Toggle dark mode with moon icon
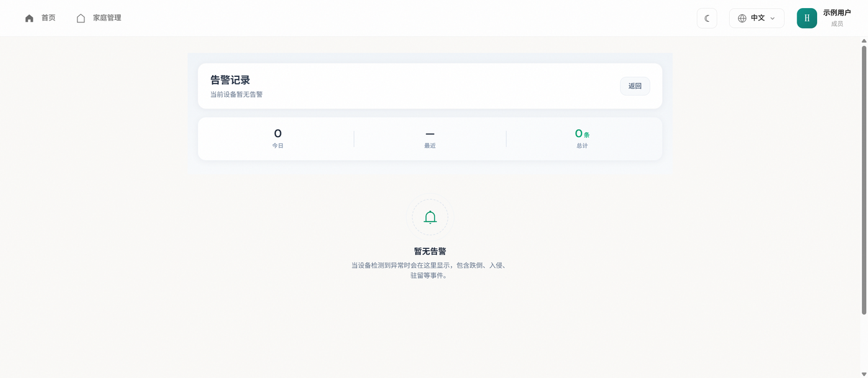 (x=707, y=18)
